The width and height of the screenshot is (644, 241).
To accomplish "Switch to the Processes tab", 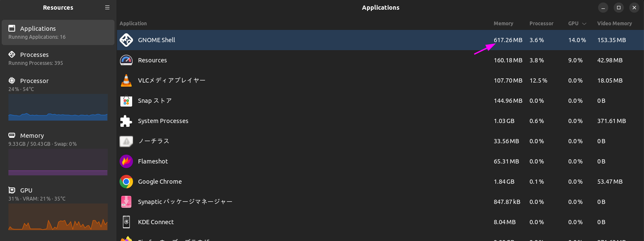I will (x=58, y=59).
